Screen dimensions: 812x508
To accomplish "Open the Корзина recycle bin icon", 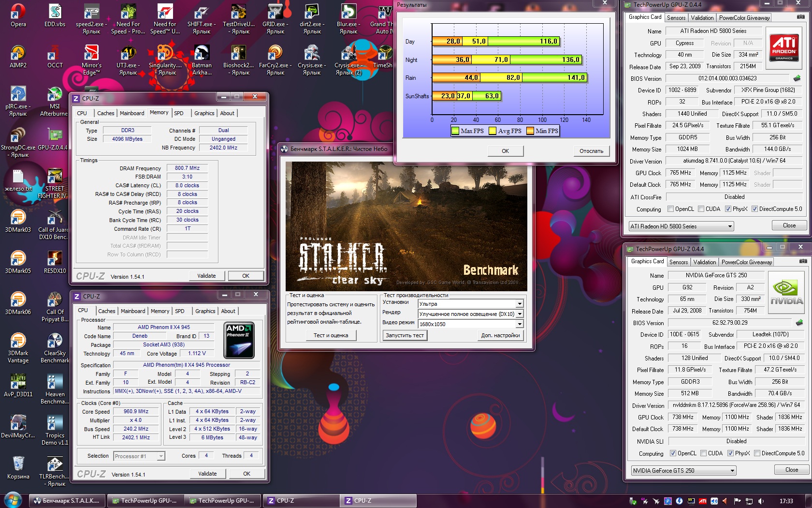I will [x=18, y=468].
